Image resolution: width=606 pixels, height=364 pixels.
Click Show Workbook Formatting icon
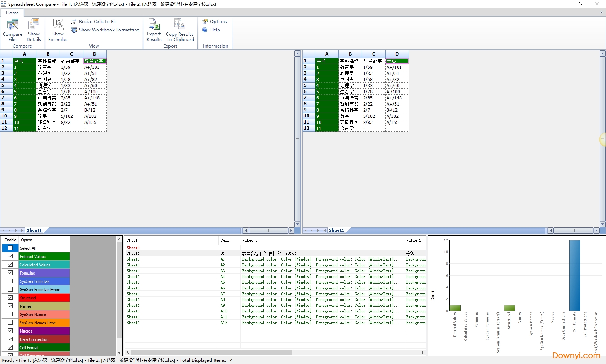[x=74, y=30]
